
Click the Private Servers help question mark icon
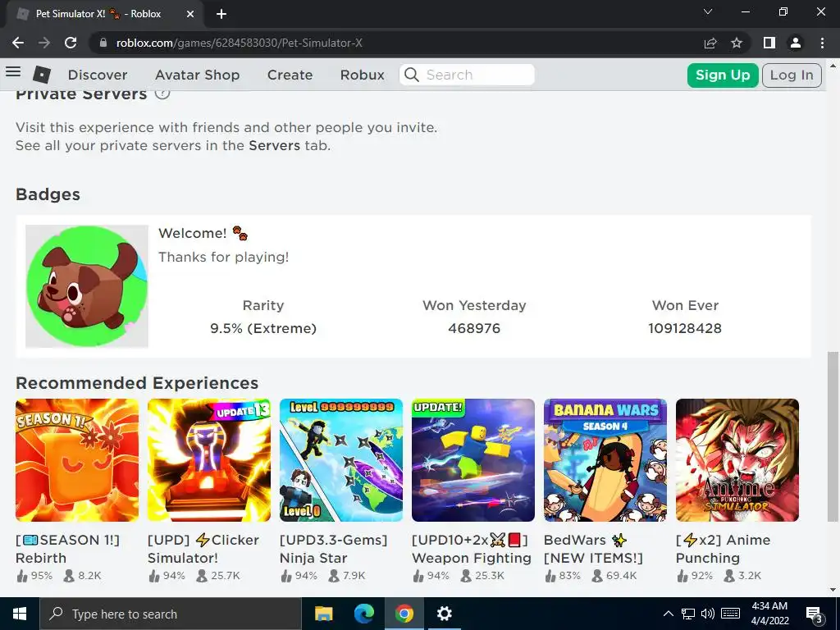[162, 94]
